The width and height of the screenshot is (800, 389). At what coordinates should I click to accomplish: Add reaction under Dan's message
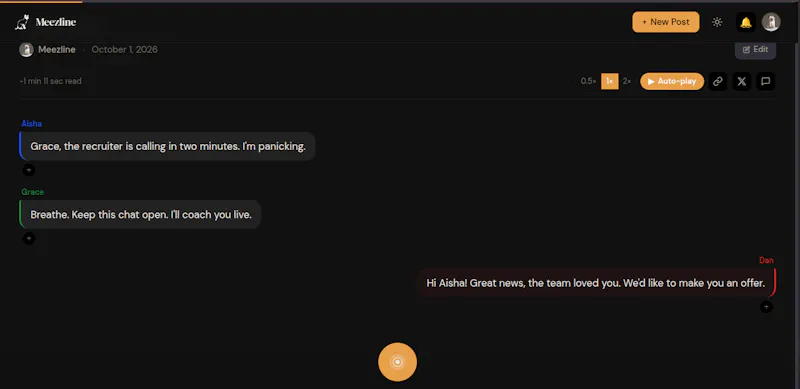(x=766, y=307)
